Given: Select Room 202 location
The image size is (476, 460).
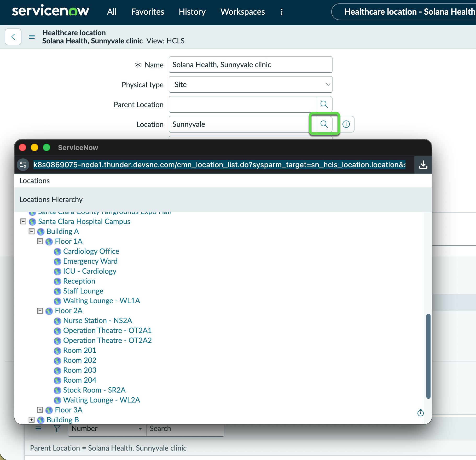Looking at the screenshot, I should (x=80, y=360).
